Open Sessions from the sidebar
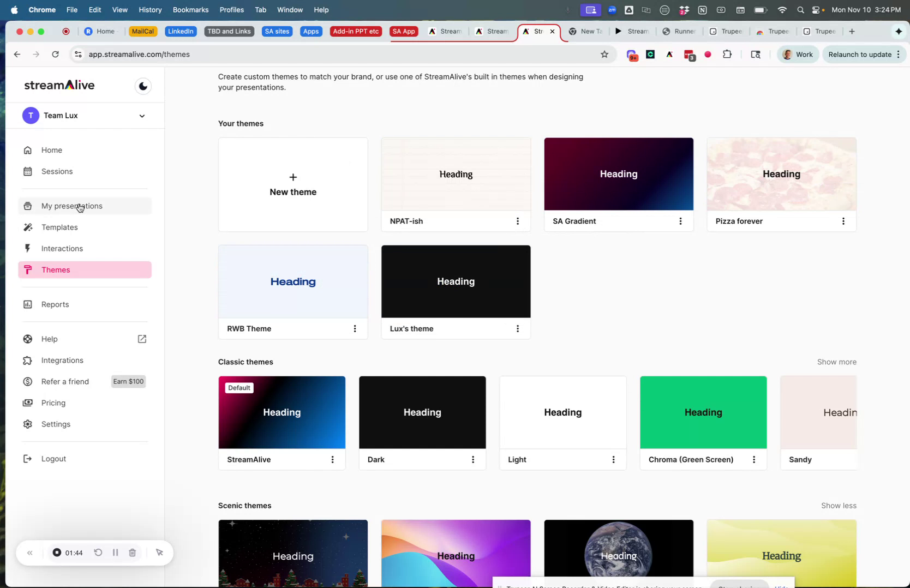The width and height of the screenshot is (910, 588). tap(57, 171)
